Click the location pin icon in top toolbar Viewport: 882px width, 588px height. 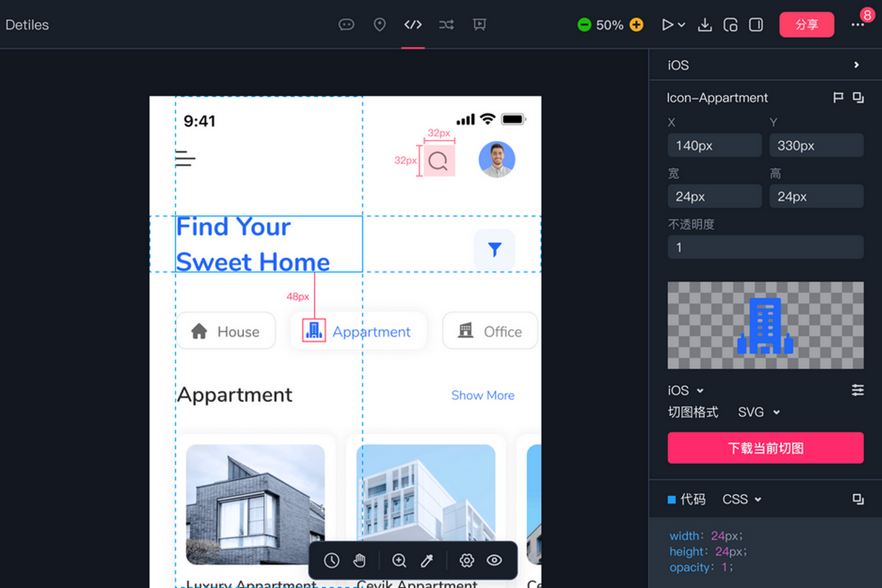click(x=379, y=25)
